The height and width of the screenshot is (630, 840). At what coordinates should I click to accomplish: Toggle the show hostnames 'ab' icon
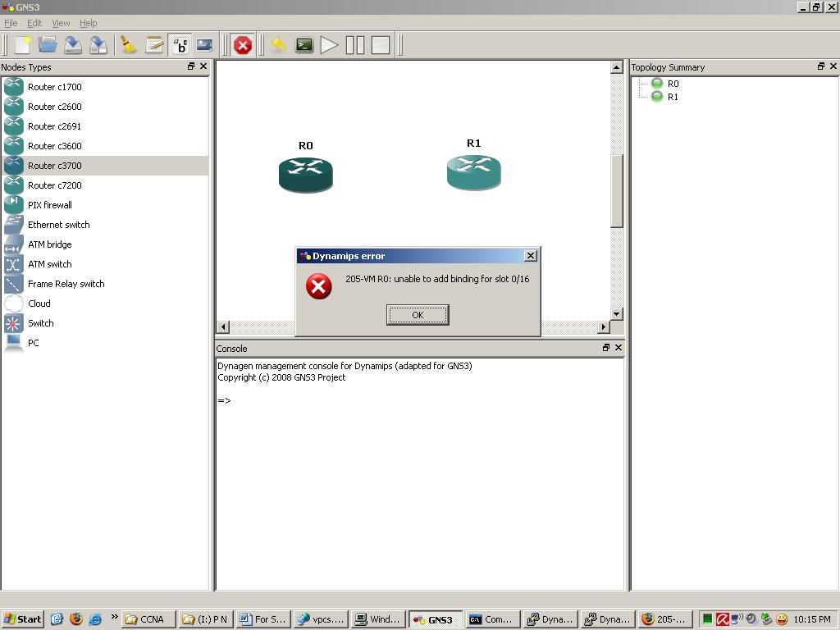tap(180, 45)
